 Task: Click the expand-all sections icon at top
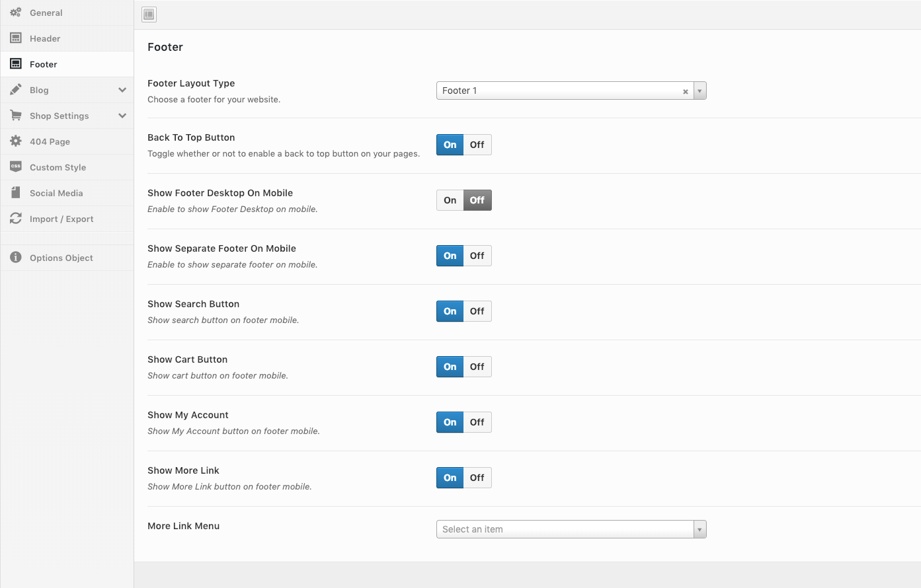[149, 15]
